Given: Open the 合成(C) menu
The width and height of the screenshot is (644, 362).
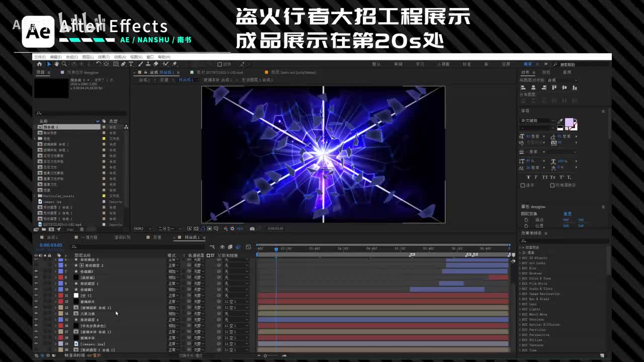Looking at the screenshot, I should point(71,57).
